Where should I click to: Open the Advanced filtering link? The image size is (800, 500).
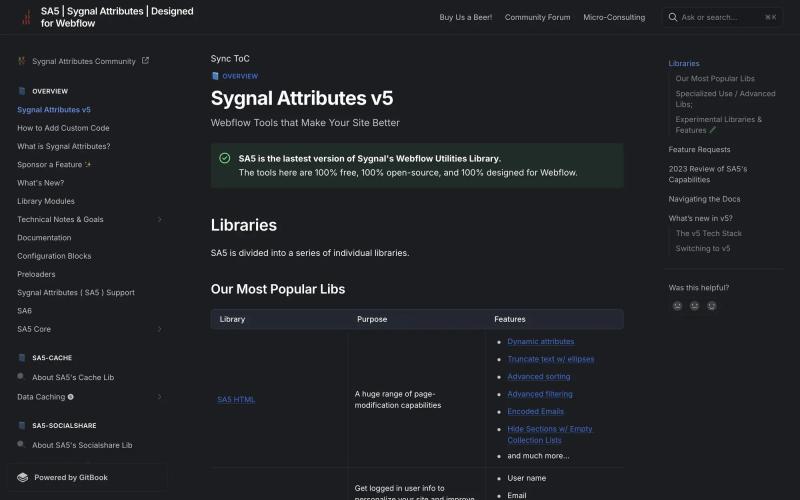pyautogui.click(x=540, y=394)
